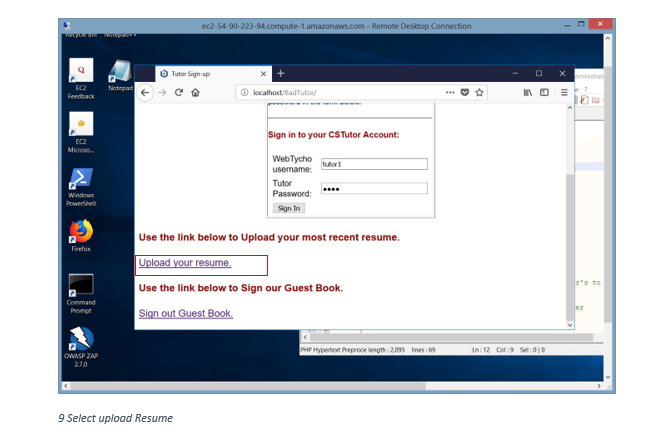Go back using Firefox back arrow
The image size is (660, 445).
click(145, 93)
